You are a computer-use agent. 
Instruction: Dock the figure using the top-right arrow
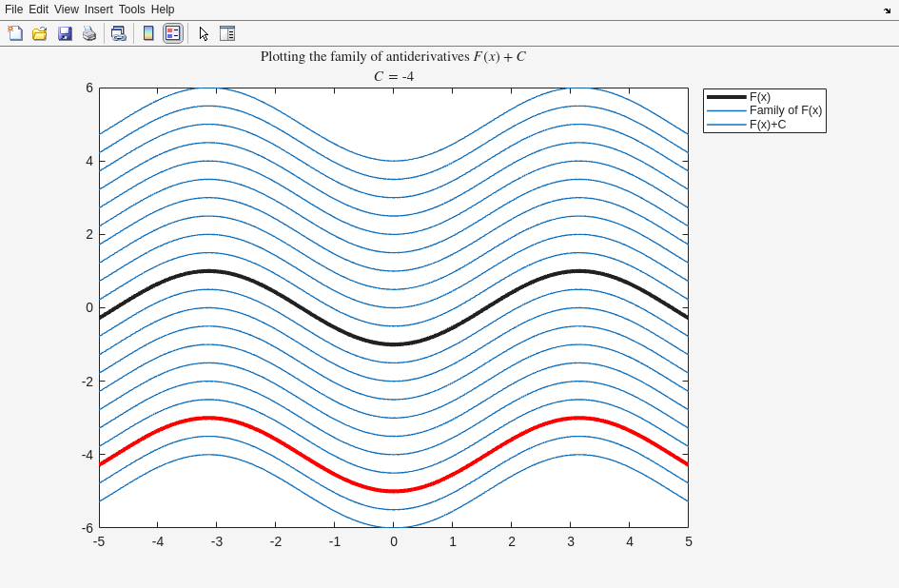click(x=887, y=10)
